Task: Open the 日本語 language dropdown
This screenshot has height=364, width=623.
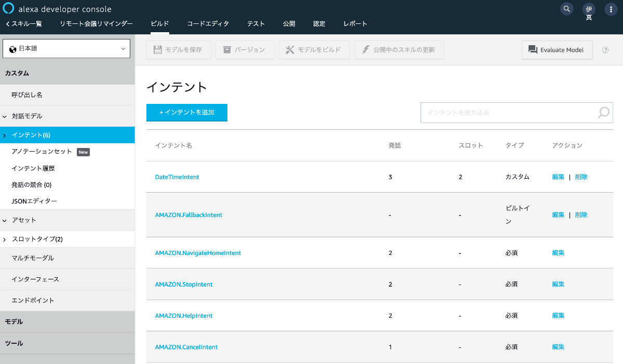Action: coord(66,48)
